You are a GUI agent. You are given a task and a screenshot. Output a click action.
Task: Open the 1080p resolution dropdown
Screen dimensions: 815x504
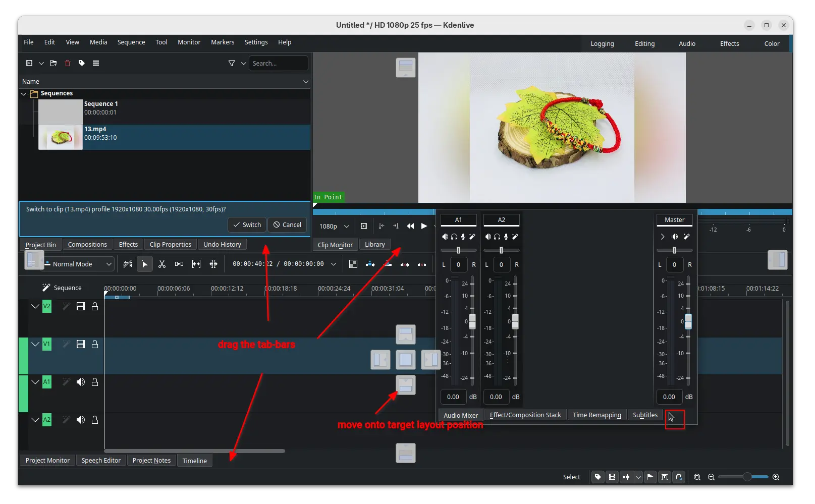334,226
